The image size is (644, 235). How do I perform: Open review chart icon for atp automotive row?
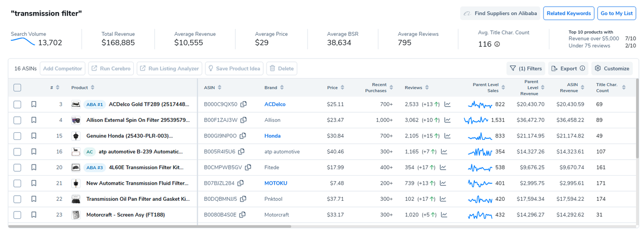(x=444, y=151)
